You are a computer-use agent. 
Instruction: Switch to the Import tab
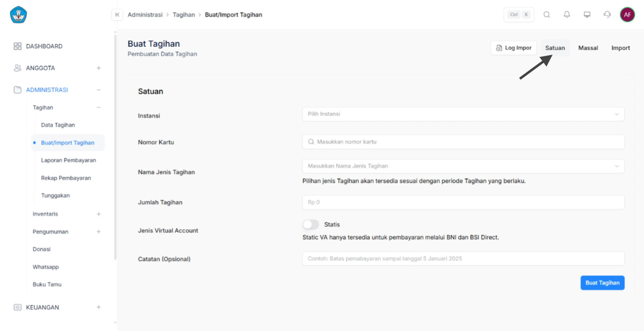point(621,48)
